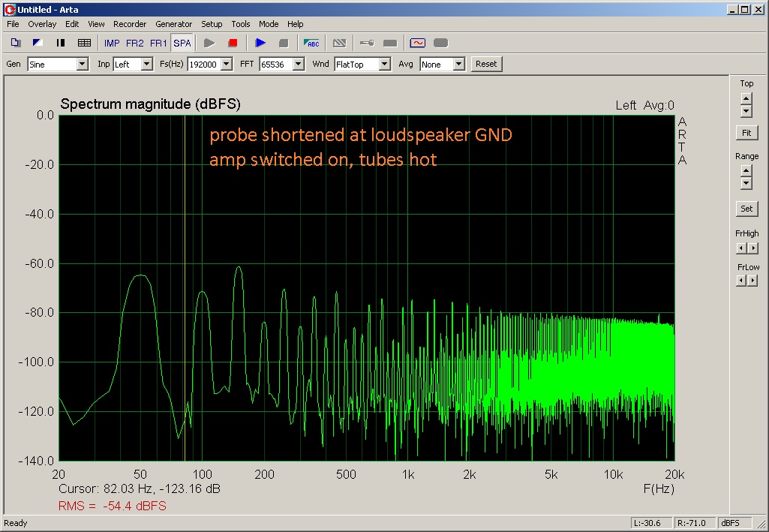Click the Set range button
The height and width of the screenshot is (532, 769).
[x=746, y=209]
